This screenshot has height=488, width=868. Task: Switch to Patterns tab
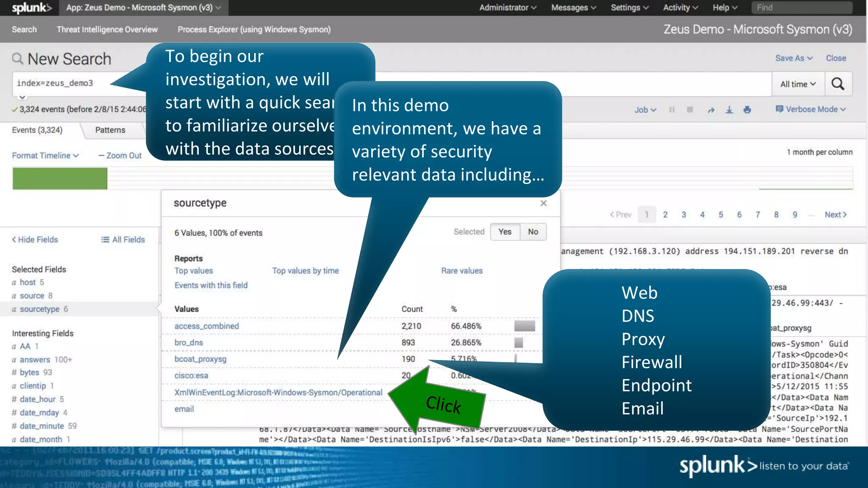coord(110,130)
